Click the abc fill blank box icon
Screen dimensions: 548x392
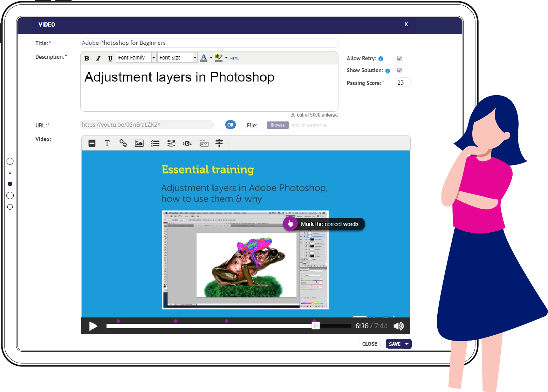pos(204,143)
